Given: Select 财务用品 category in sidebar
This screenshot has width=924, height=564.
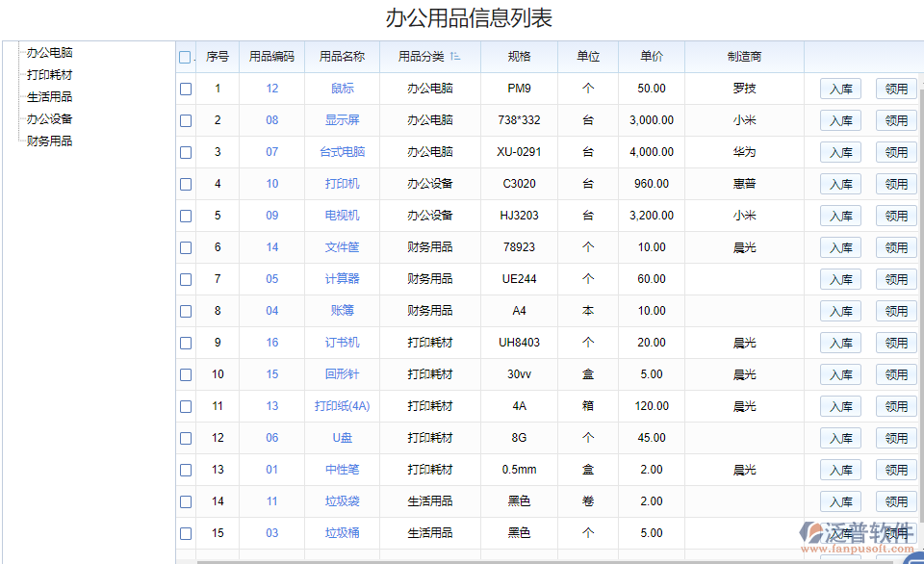Looking at the screenshot, I should tap(50, 140).
